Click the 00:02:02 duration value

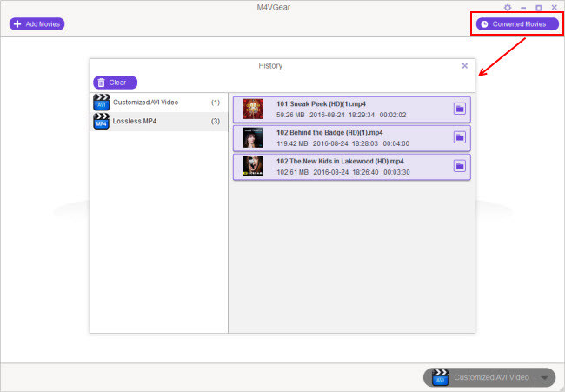393,115
